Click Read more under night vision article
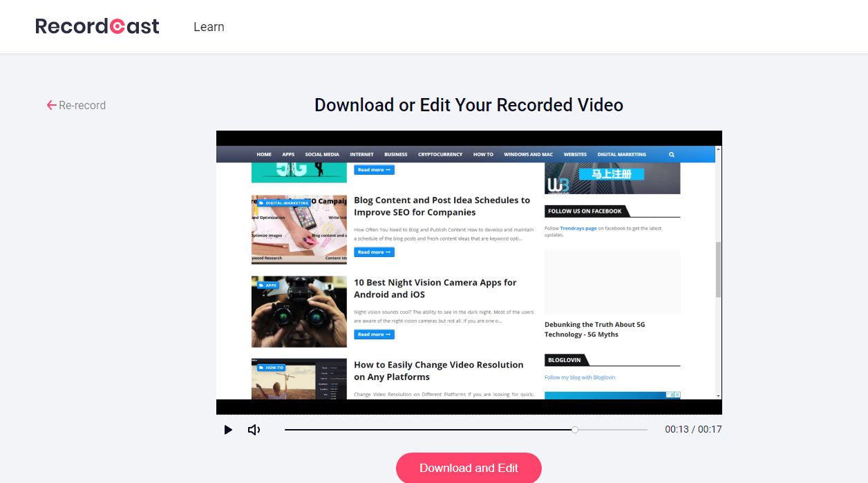The image size is (868, 483). pyautogui.click(x=374, y=334)
